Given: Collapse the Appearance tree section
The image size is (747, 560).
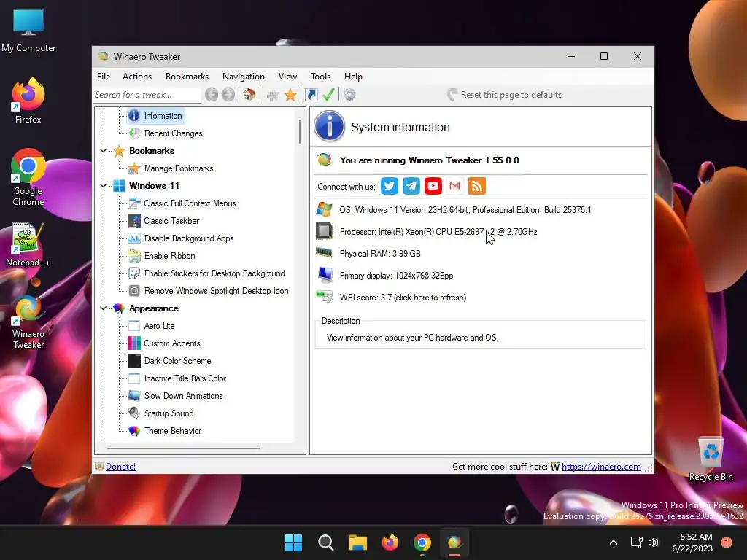Looking at the screenshot, I should click(104, 308).
